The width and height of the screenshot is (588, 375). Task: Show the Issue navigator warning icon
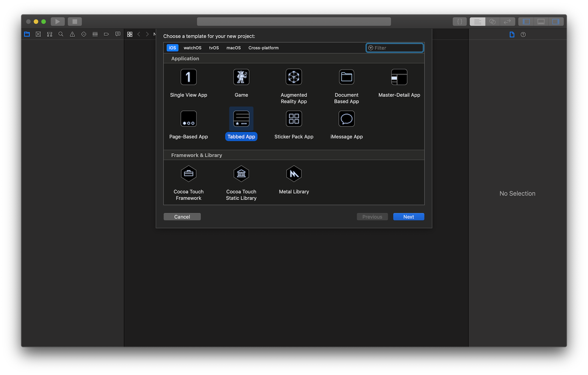[72, 34]
